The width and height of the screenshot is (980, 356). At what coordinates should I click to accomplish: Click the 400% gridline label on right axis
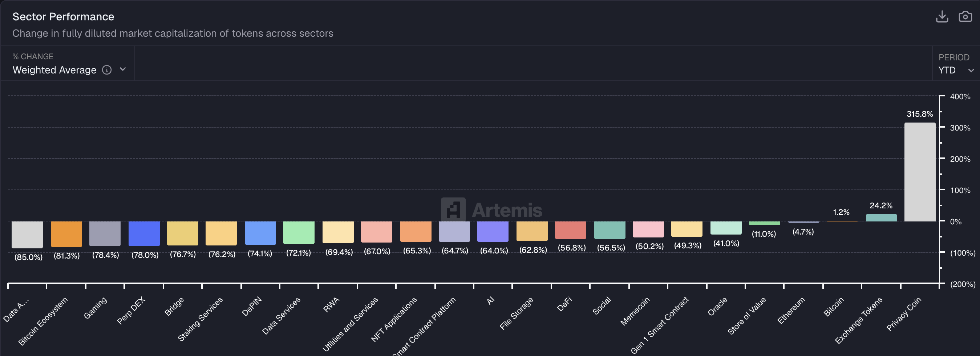coord(961,97)
